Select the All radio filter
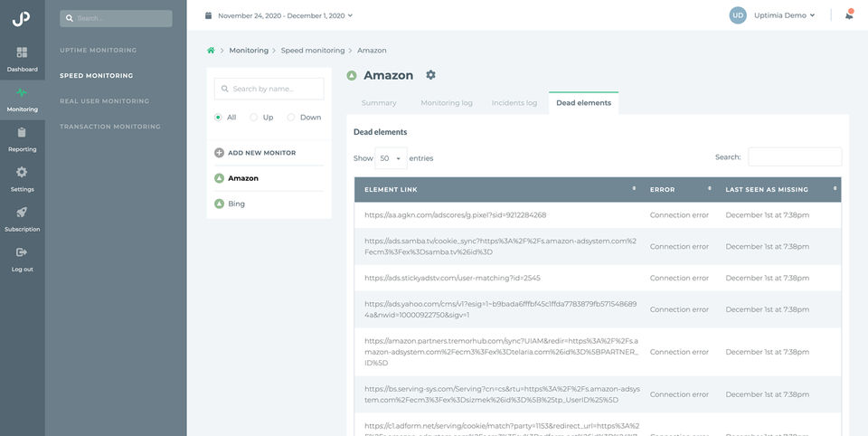868x436 pixels. pyautogui.click(x=218, y=117)
